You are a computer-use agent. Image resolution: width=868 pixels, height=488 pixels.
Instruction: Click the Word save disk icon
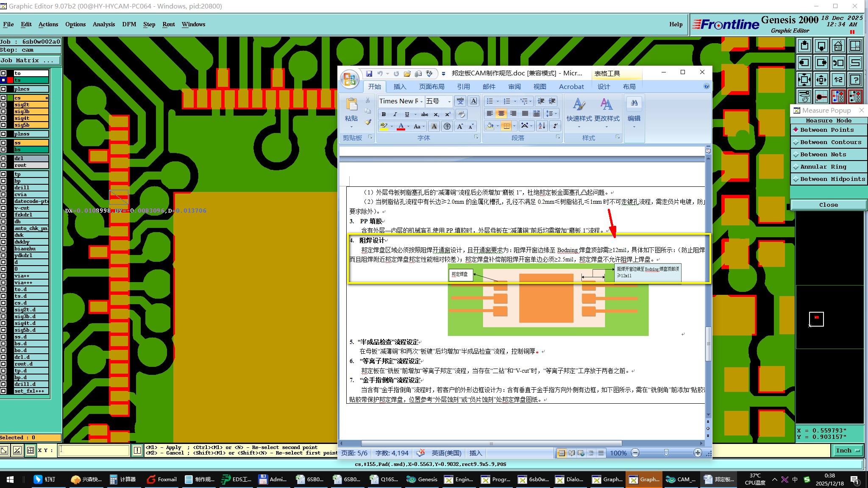[x=369, y=74]
